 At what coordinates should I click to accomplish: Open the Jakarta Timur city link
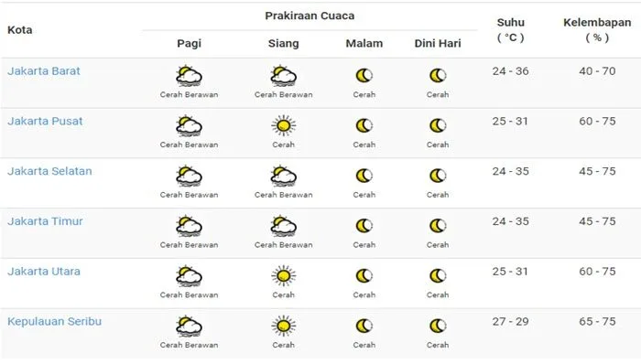[45, 221]
